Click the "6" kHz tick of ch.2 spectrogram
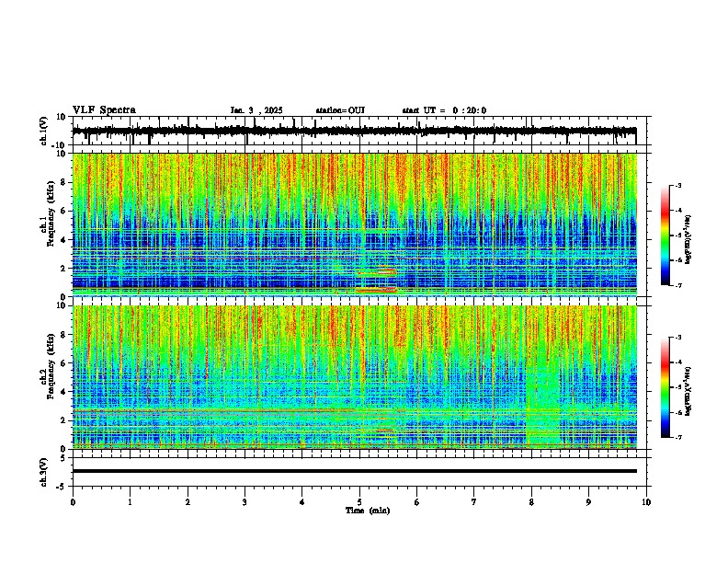The width and height of the screenshot is (728, 563). (63, 363)
